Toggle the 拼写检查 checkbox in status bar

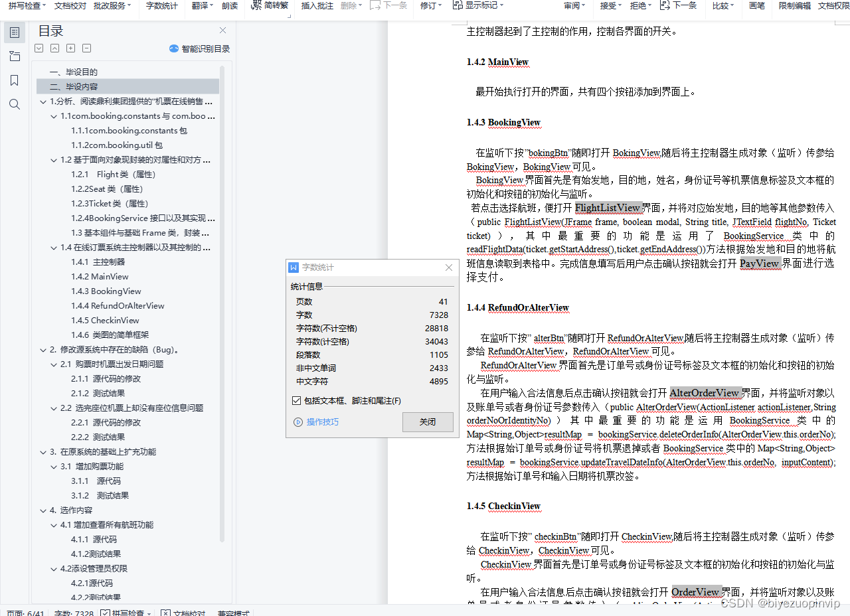[105, 613]
